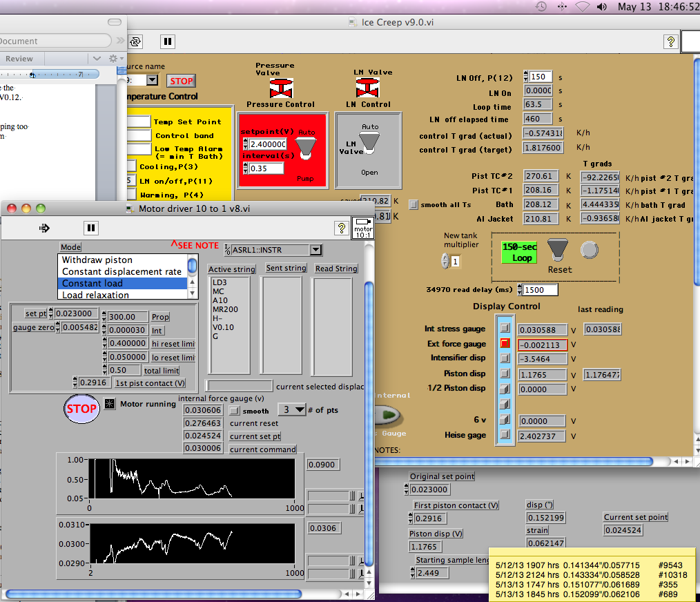Pause the Ice Creep VI execution
This screenshot has height=602, width=700.
168,41
